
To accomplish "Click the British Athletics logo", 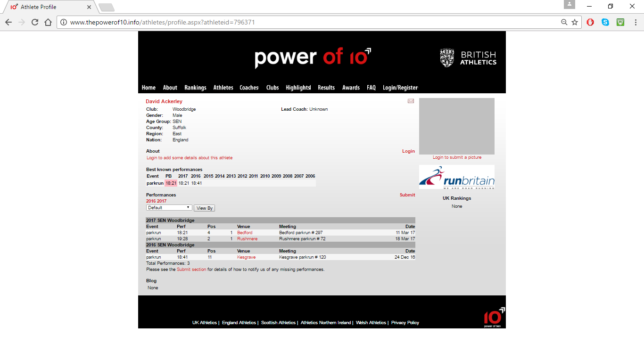I will point(468,58).
